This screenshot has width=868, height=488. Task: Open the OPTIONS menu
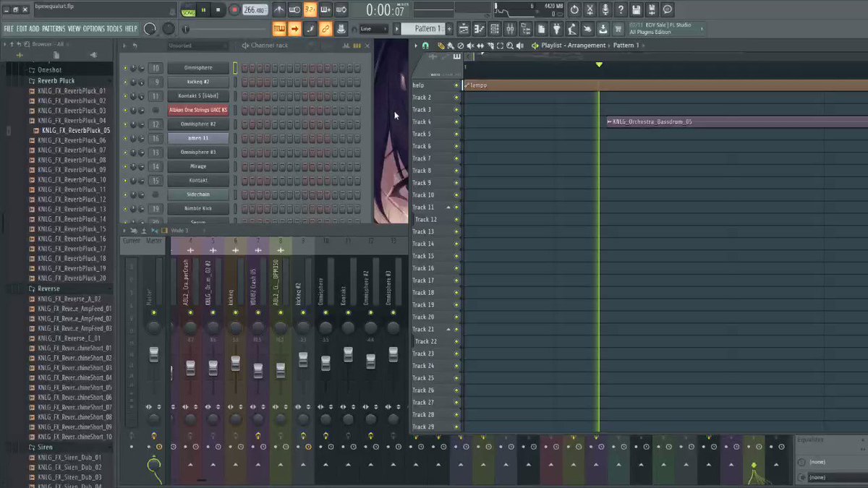pos(93,28)
